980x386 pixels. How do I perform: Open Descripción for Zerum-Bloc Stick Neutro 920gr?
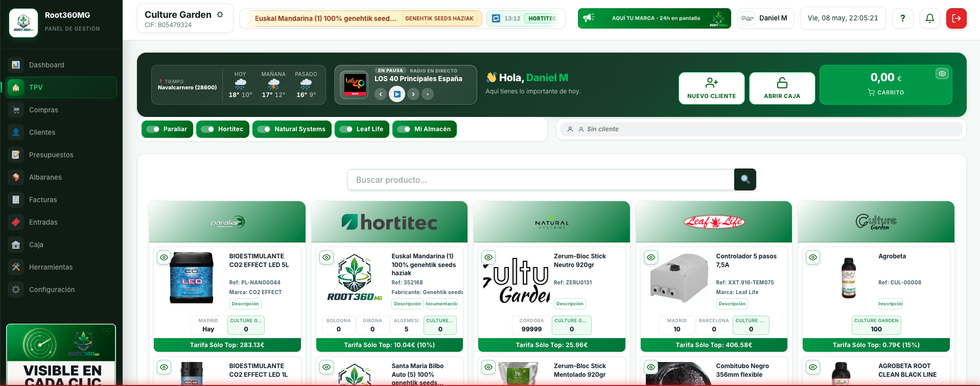(x=570, y=304)
